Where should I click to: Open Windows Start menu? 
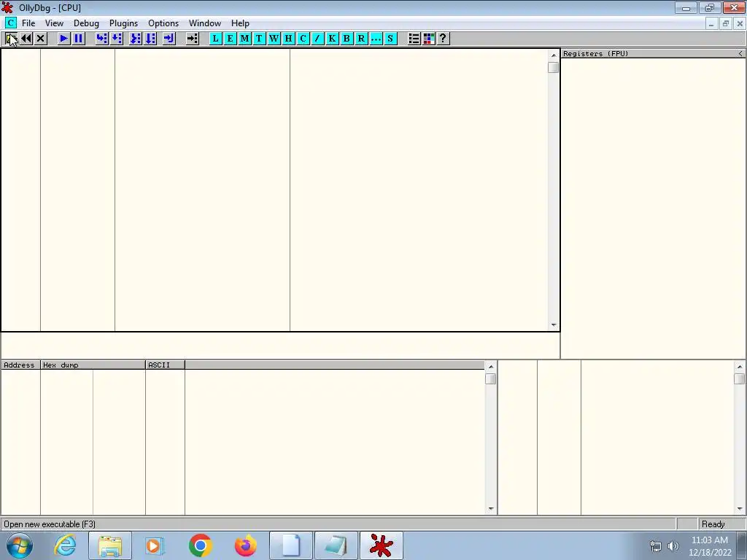(x=20, y=545)
